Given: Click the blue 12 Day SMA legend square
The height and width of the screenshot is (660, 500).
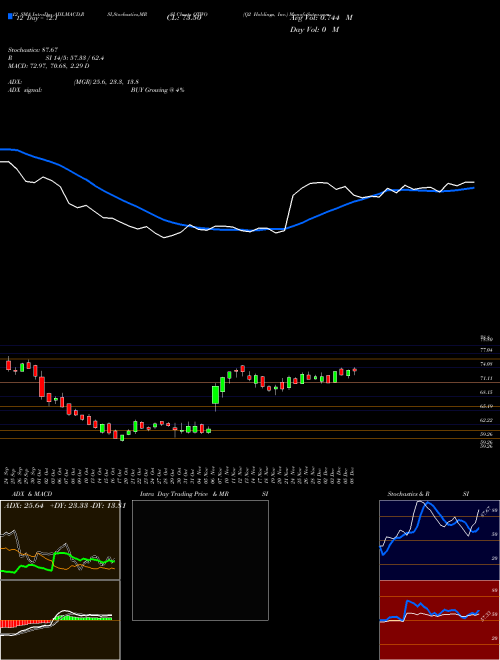Looking at the screenshot, I should point(10,17).
